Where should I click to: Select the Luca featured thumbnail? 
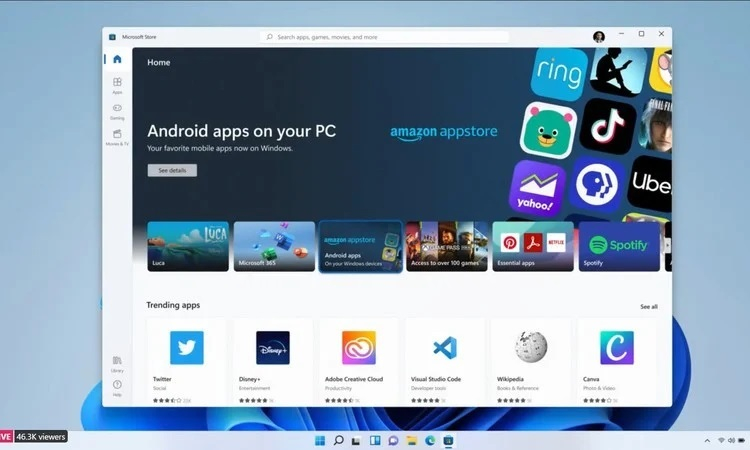(x=188, y=247)
